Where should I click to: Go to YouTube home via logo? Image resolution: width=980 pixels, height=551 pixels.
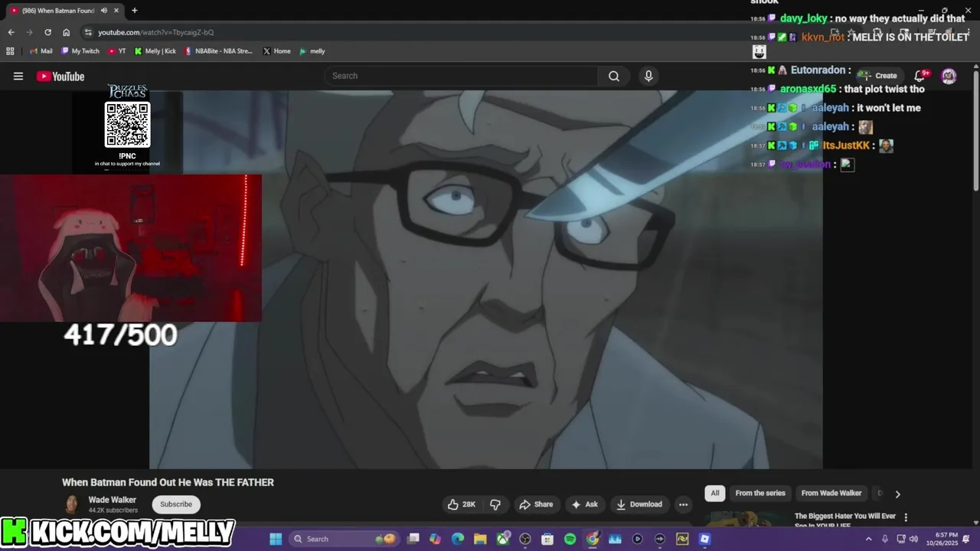(x=60, y=76)
